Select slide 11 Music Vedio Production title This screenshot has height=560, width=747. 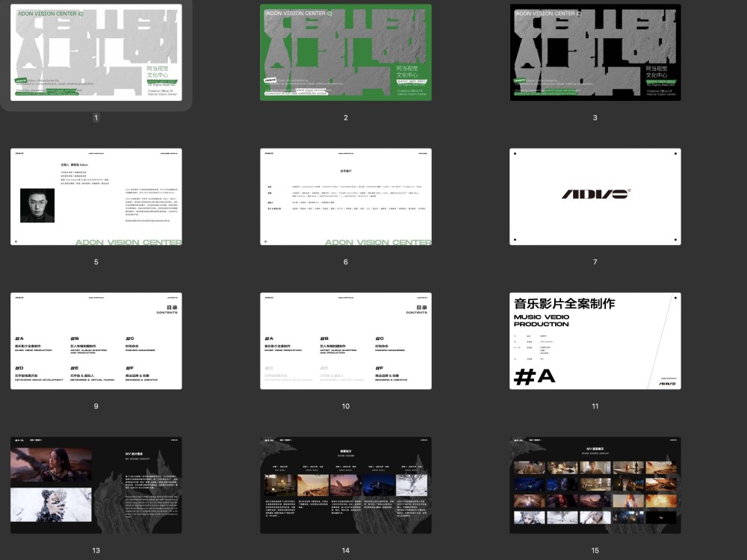pyautogui.click(x=595, y=341)
